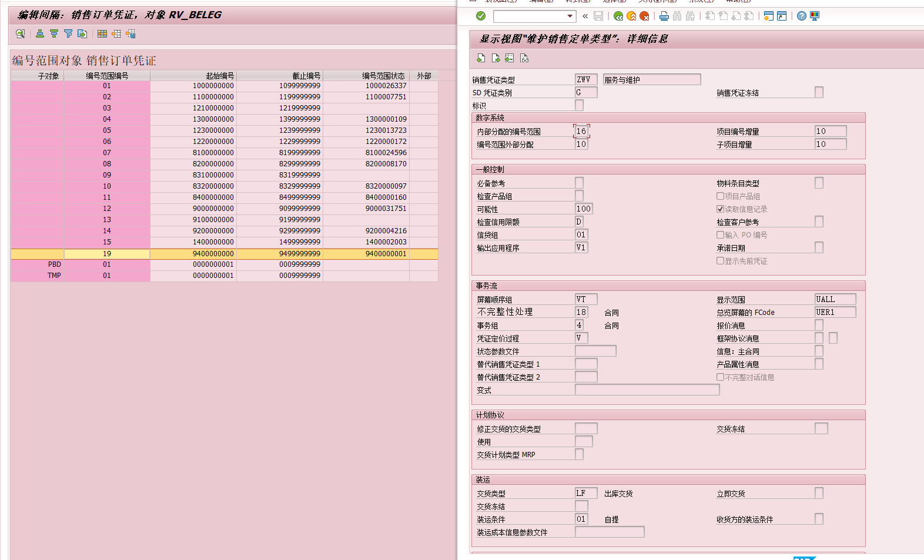
Task: Click 交货类型 field LF
Action: 586,493
